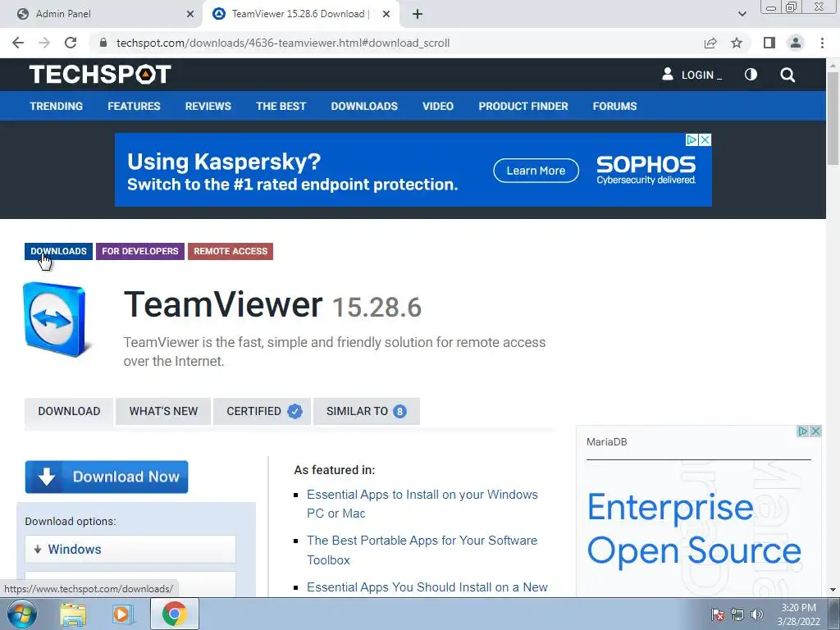Open Chrome's three-dot menu
The image size is (840, 630).
[x=822, y=43]
